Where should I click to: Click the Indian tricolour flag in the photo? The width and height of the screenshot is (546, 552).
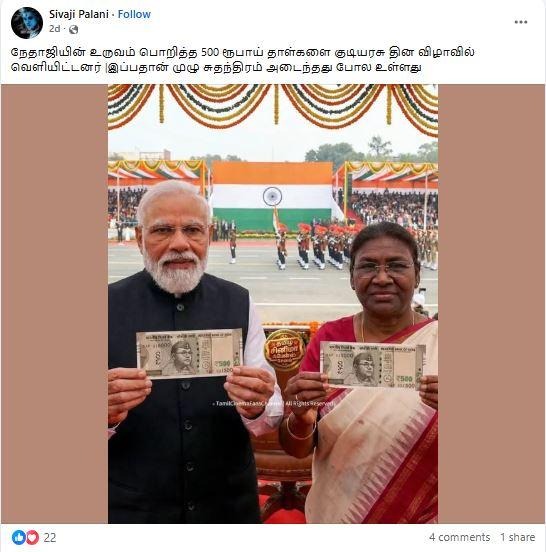click(272, 197)
